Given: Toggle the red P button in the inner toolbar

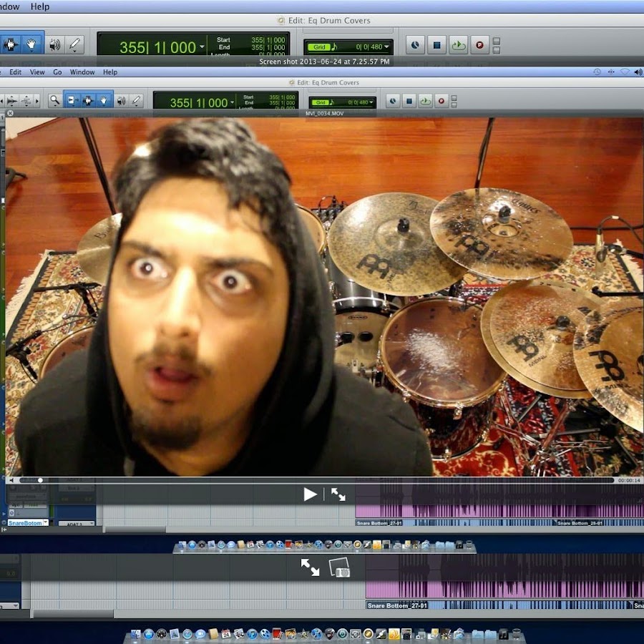Looking at the screenshot, I should (x=441, y=101).
